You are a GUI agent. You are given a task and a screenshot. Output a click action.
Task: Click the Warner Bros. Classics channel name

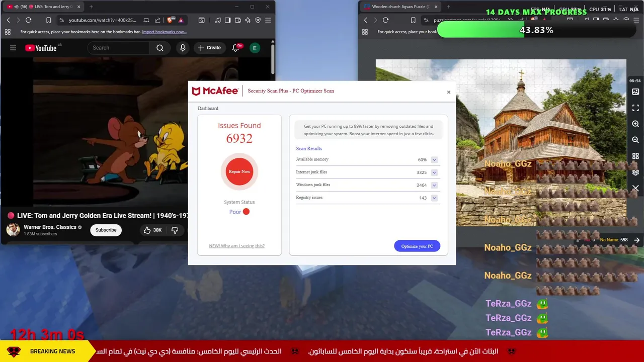[50, 227]
